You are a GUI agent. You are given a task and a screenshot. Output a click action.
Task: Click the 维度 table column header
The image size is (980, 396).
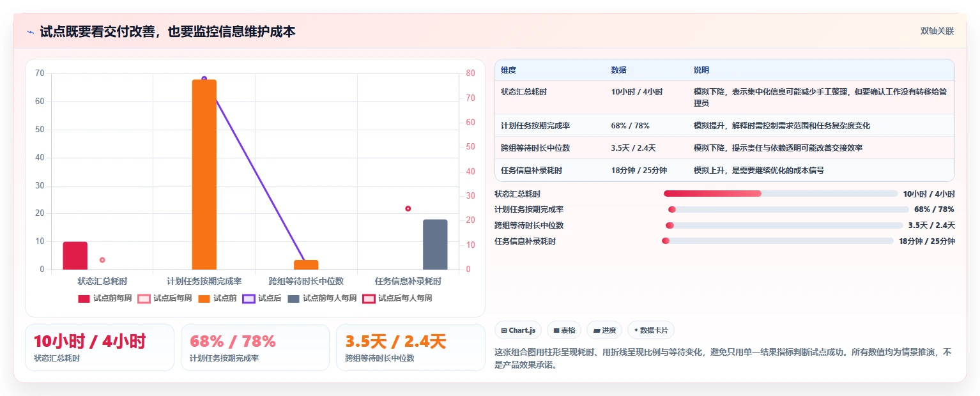509,70
